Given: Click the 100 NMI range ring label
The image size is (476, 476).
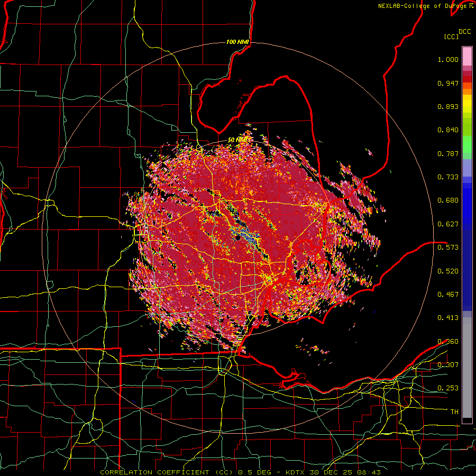Looking at the screenshot, I should tap(237, 42).
